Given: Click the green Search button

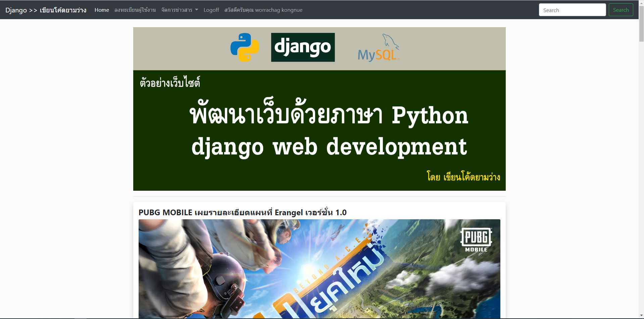Looking at the screenshot, I should tap(621, 10).
